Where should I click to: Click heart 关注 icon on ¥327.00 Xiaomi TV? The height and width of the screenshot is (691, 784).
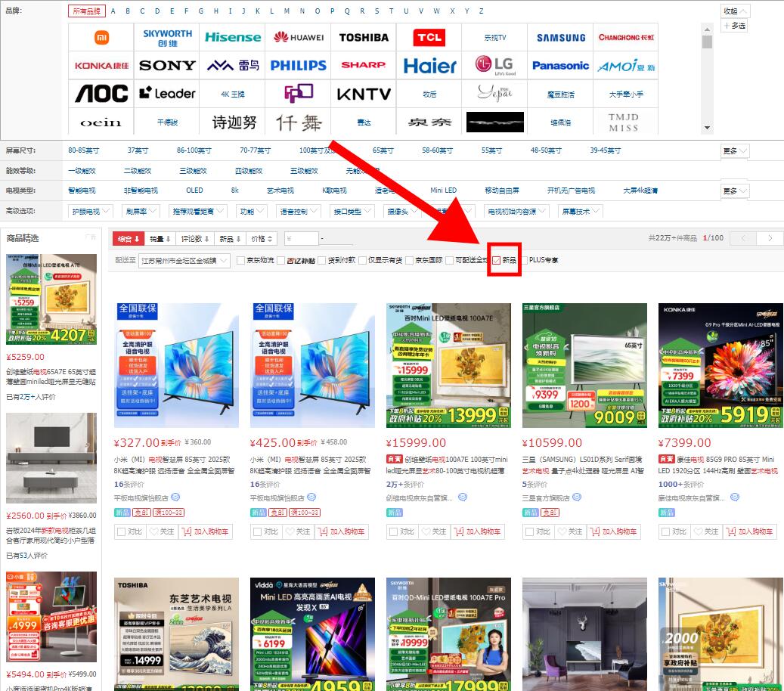[154, 531]
